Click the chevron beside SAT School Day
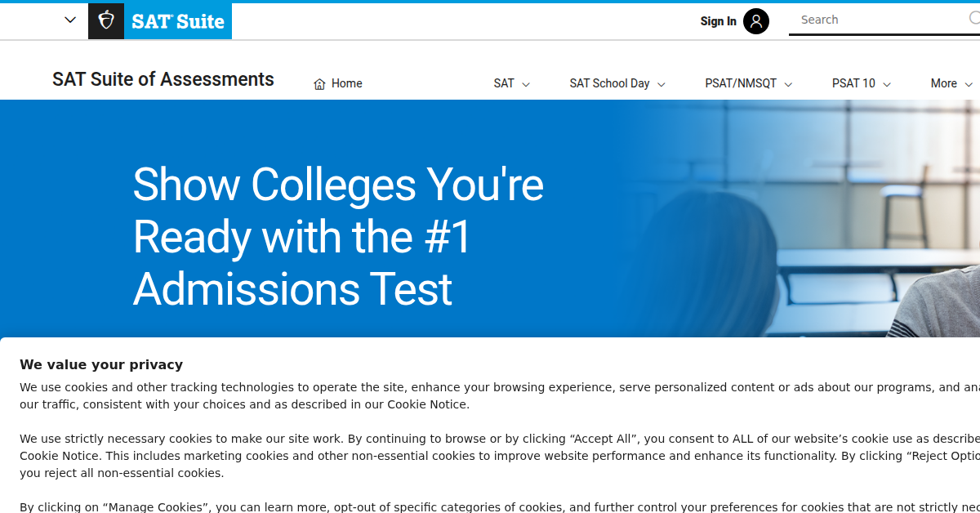Screen dimensions: 980x513 tap(661, 84)
